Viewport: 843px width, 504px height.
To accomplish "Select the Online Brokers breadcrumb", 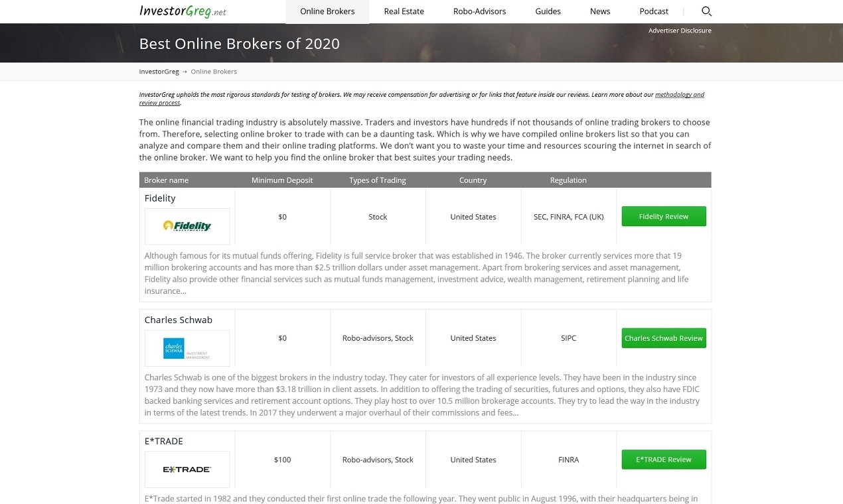I will [214, 72].
